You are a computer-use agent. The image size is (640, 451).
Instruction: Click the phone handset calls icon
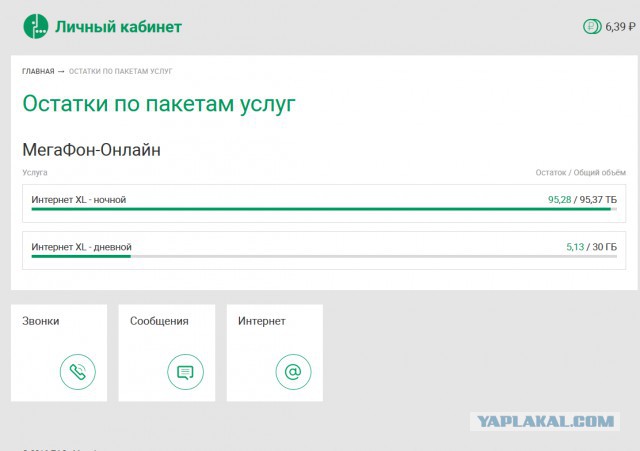tap(78, 372)
